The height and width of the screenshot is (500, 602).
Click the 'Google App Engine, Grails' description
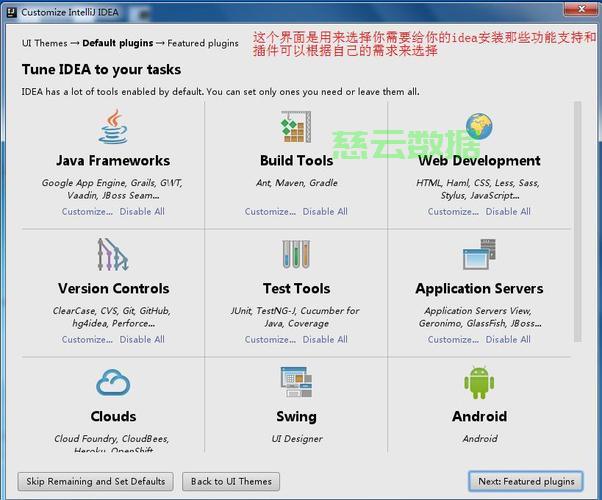[112, 189]
